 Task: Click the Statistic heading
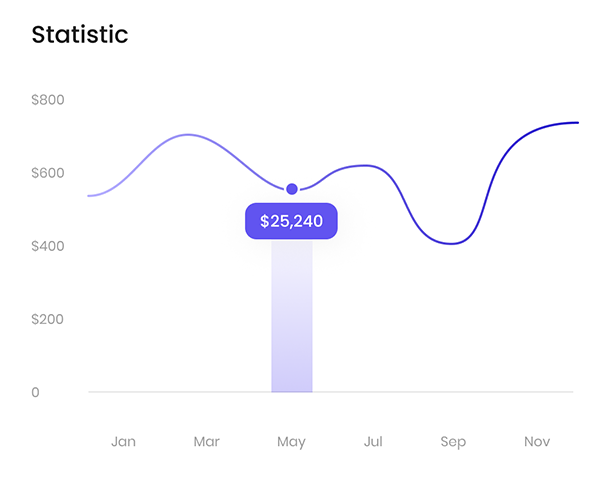click(x=80, y=35)
